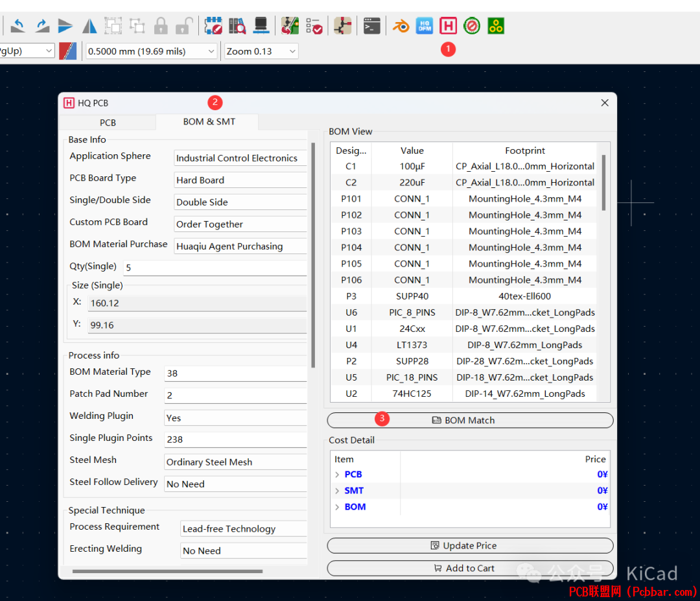The height and width of the screenshot is (601, 700).
Task: Open the footprint editor icon
Action: point(213,26)
